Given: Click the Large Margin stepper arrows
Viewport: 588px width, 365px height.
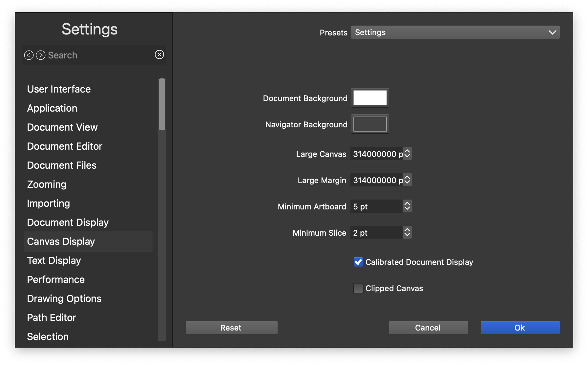Looking at the screenshot, I should (x=407, y=180).
